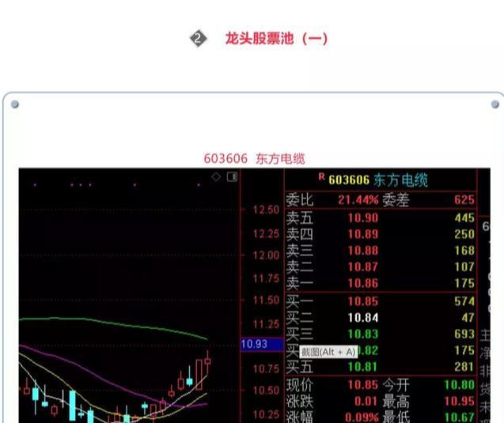Click 买五 volume 281

464,367
